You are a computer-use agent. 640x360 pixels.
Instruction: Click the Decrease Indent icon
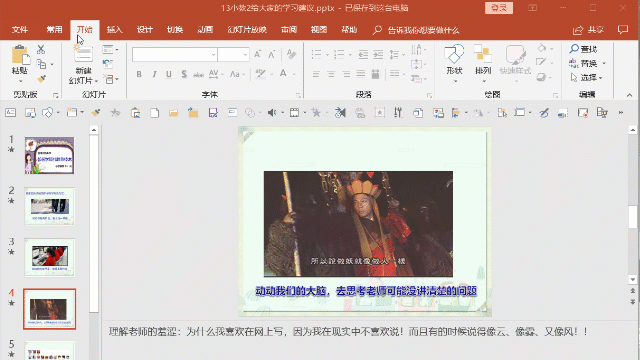[x=363, y=54]
